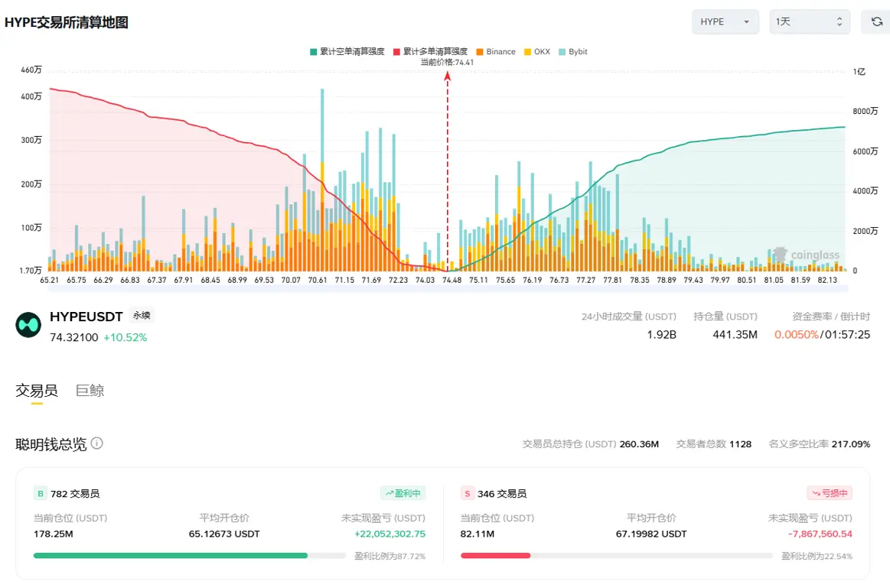Click the 0.0050% funding rate value
The image size is (890, 588).
pos(797,335)
